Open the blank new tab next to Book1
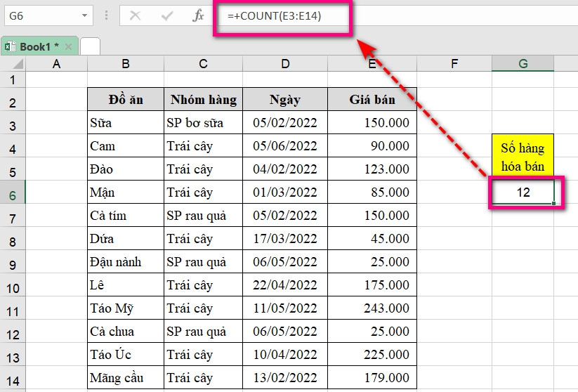 [x=90, y=47]
